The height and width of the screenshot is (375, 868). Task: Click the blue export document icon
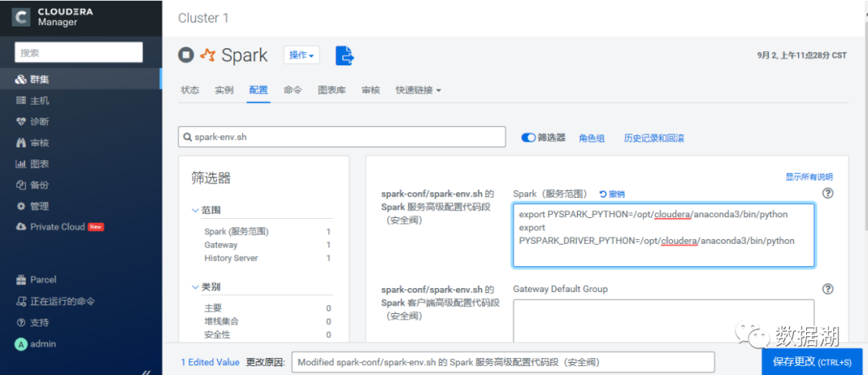click(346, 56)
